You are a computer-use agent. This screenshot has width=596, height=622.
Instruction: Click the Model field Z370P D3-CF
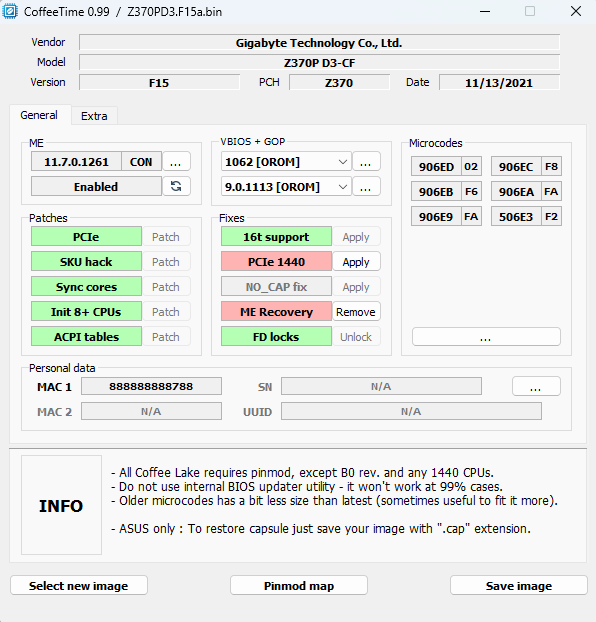point(319,63)
